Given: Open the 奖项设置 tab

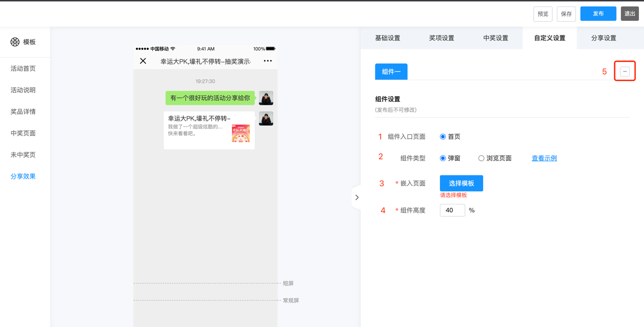Looking at the screenshot, I should click(442, 38).
